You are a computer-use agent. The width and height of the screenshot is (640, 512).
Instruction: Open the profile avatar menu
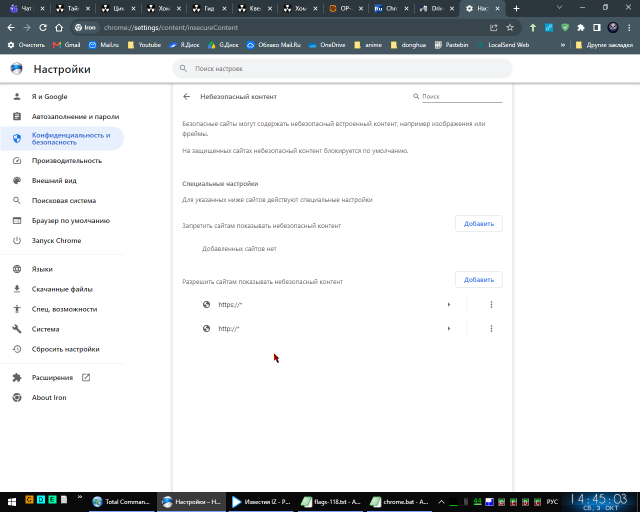(613, 27)
